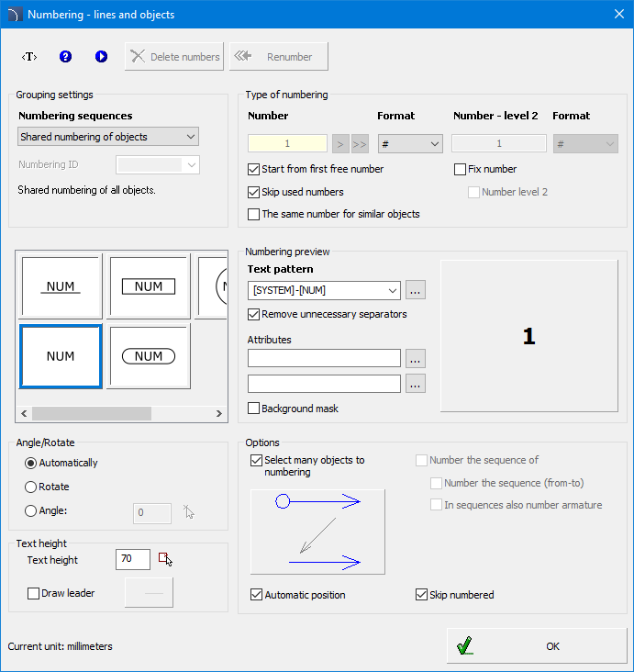
Task: Enable the Background mask checkbox
Action: [254, 409]
